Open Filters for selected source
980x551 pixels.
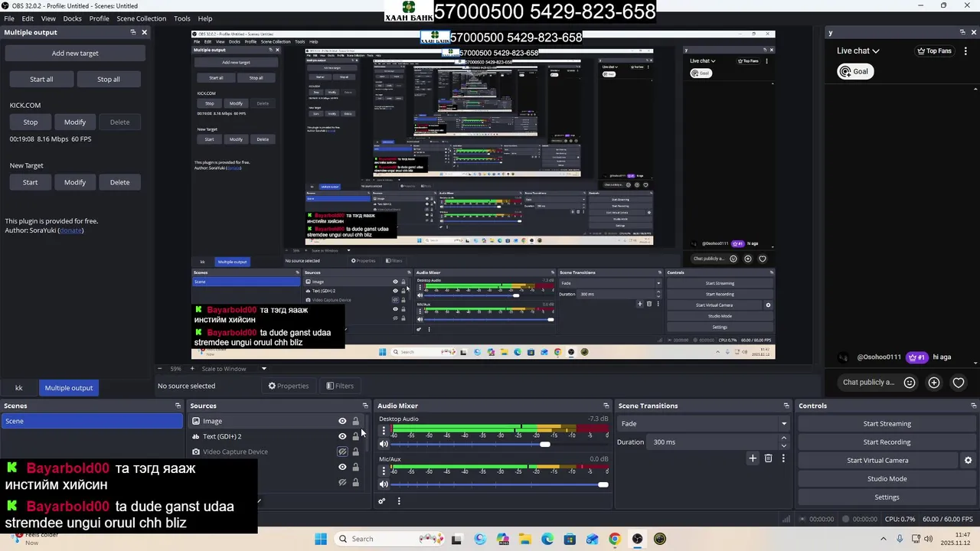coord(339,386)
